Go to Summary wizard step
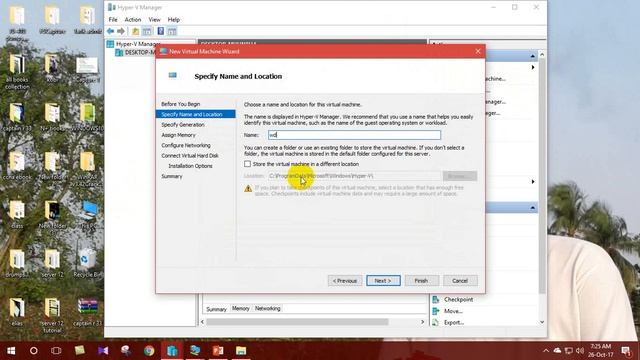Viewport: 640px width, 360px height. point(172,176)
